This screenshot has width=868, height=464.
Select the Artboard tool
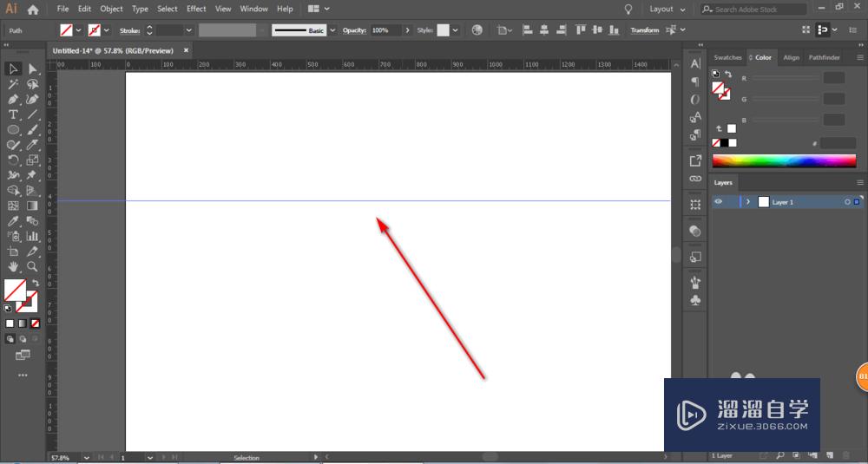click(13, 252)
